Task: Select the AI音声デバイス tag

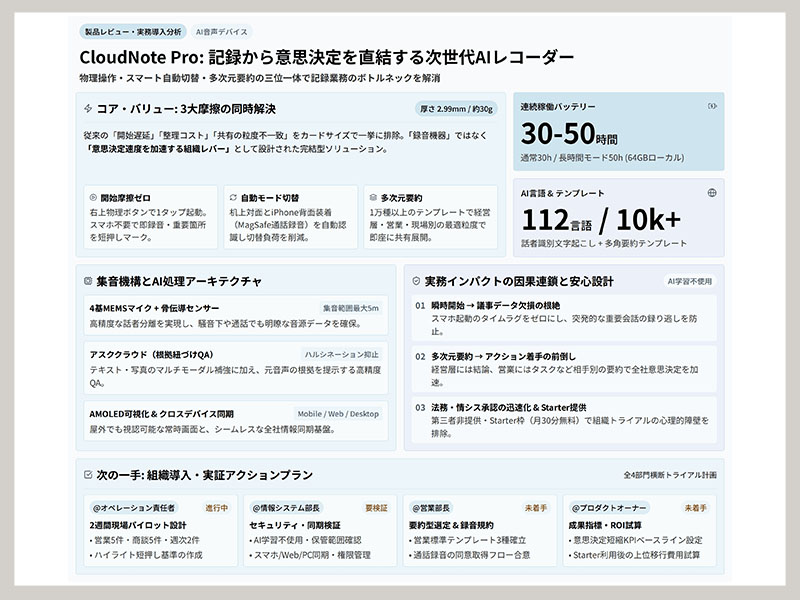Action: (221, 32)
